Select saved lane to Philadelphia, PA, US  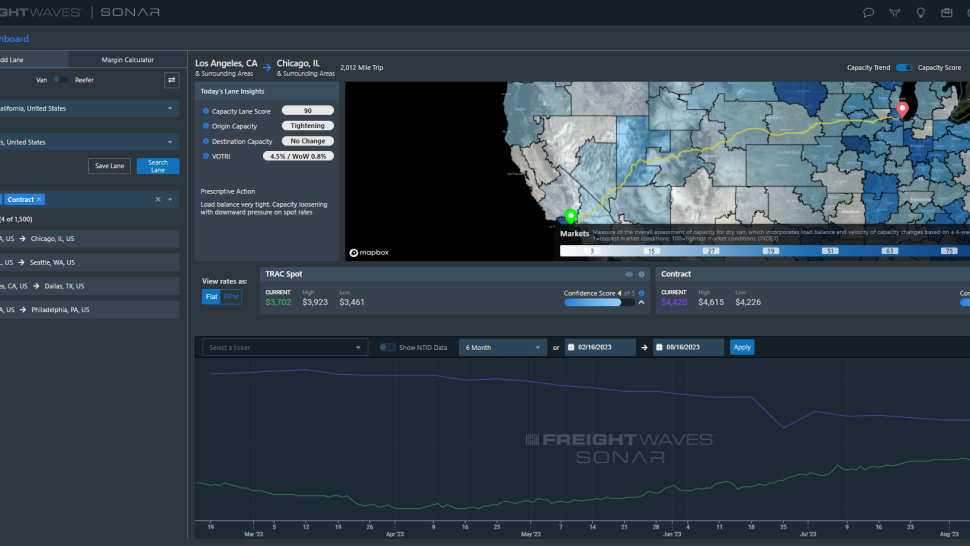tap(90, 309)
